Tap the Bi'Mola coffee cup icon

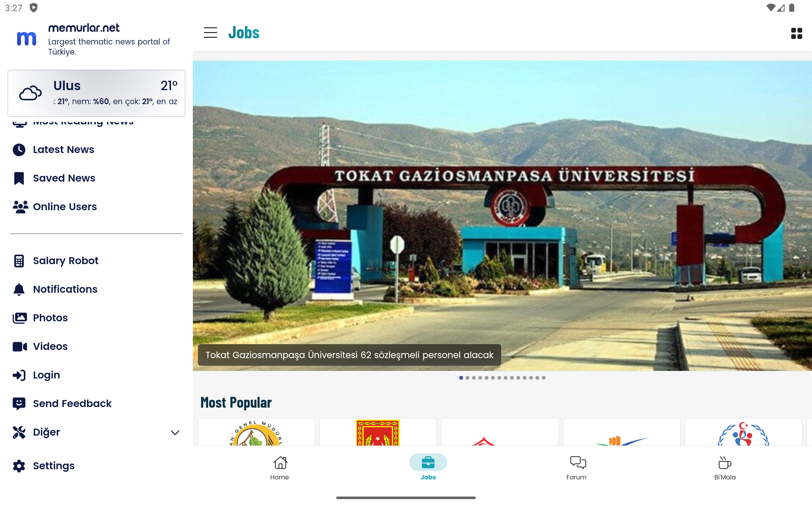(x=724, y=463)
